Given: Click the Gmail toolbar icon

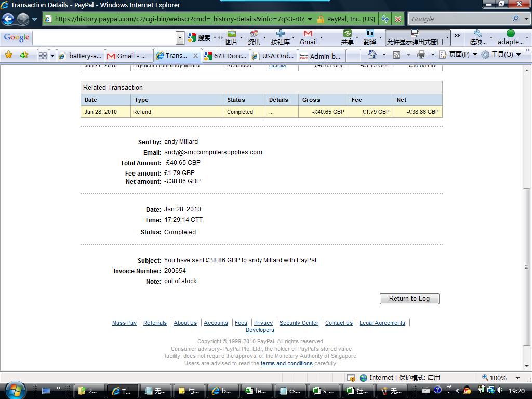Looking at the screenshot, I should click(308, 37).
